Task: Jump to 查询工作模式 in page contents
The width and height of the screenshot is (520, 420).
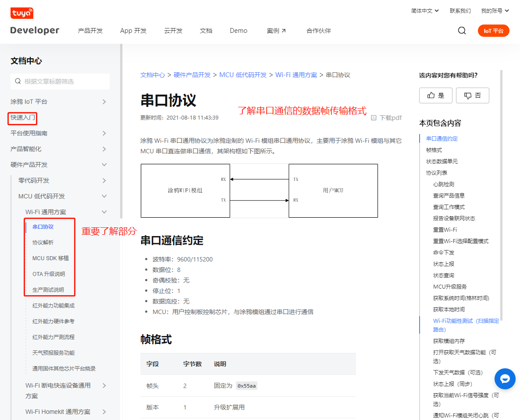Action: [449, 207]
